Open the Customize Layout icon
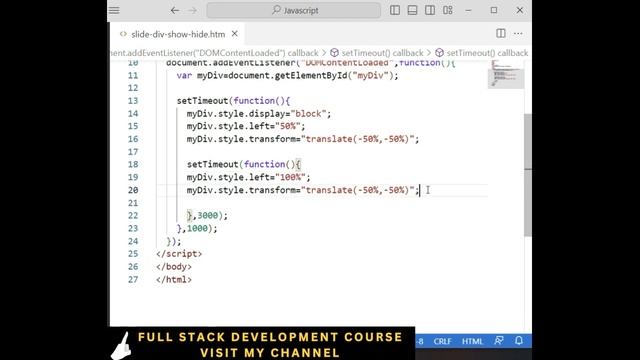This screenshot has width=640, height=360. click(x=448, y=10)
